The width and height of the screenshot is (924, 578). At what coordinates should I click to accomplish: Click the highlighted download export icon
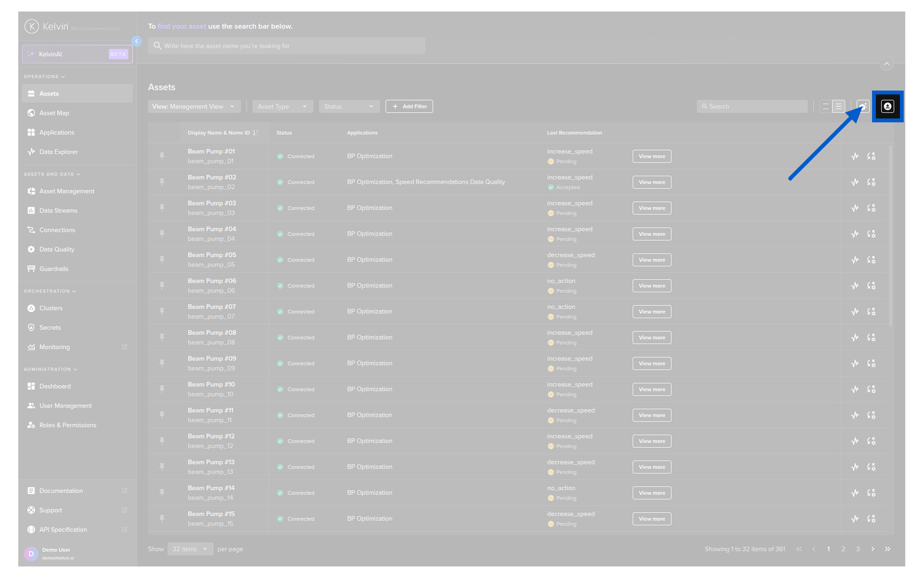pyautogui.click(x=887, y=106)
